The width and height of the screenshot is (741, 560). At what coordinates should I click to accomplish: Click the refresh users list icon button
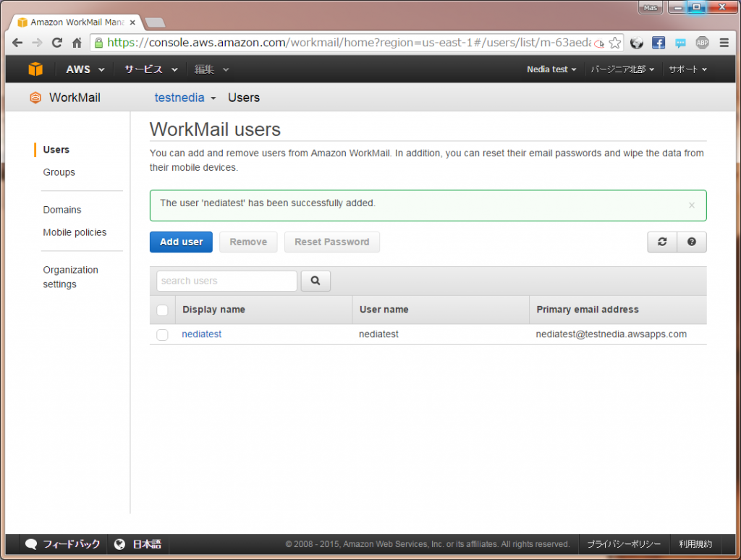tap(662, 242)
